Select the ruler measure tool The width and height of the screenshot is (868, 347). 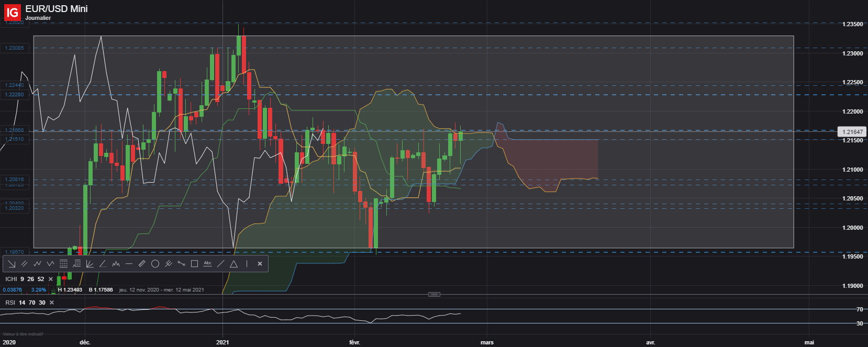click(x=142, y=264)
